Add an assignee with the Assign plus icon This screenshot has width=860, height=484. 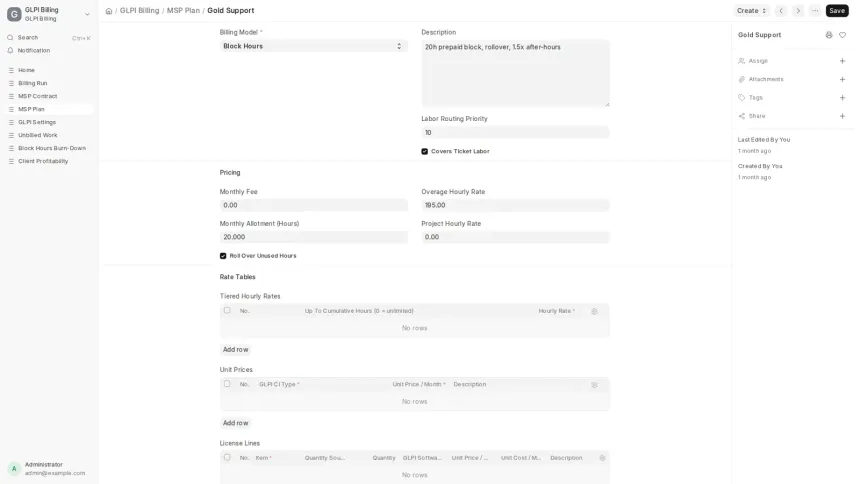point(842,61)
